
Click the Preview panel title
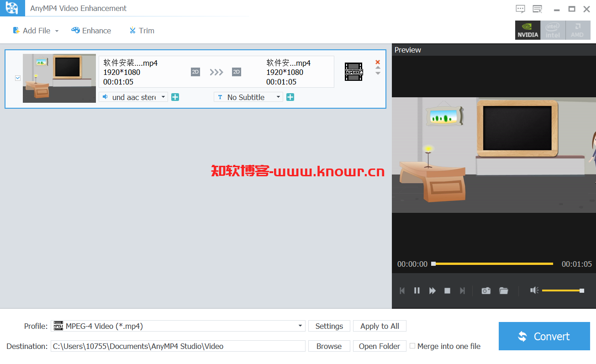click(x=408, y=50)
